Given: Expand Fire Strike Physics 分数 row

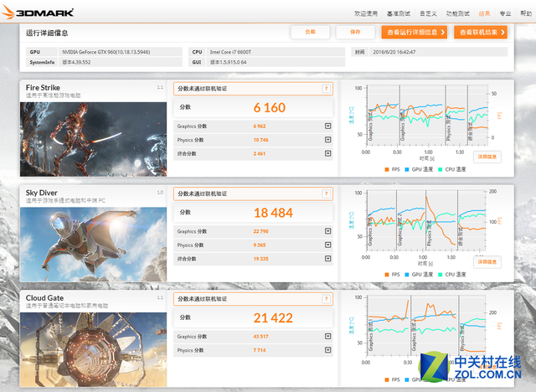Looking at the screenshot, I should point(327,140).
